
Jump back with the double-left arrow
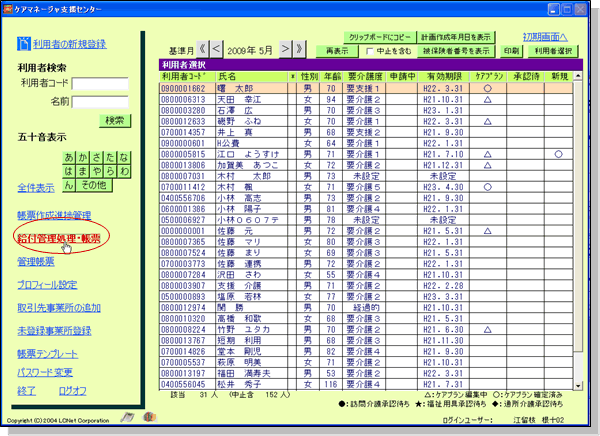point(202,49)
